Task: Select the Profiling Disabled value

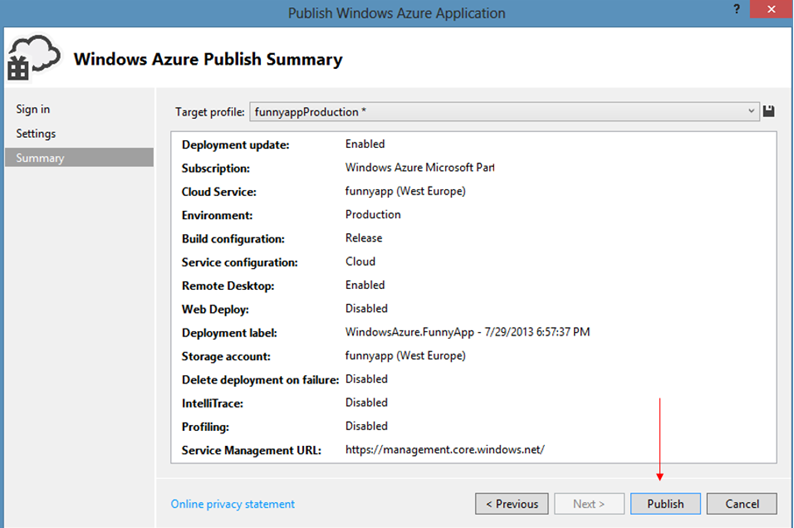Action: coord(366,426)
